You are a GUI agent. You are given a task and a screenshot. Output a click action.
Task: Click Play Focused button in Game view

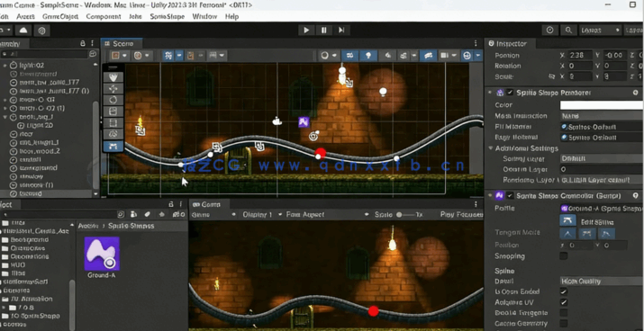click(461, 214)
